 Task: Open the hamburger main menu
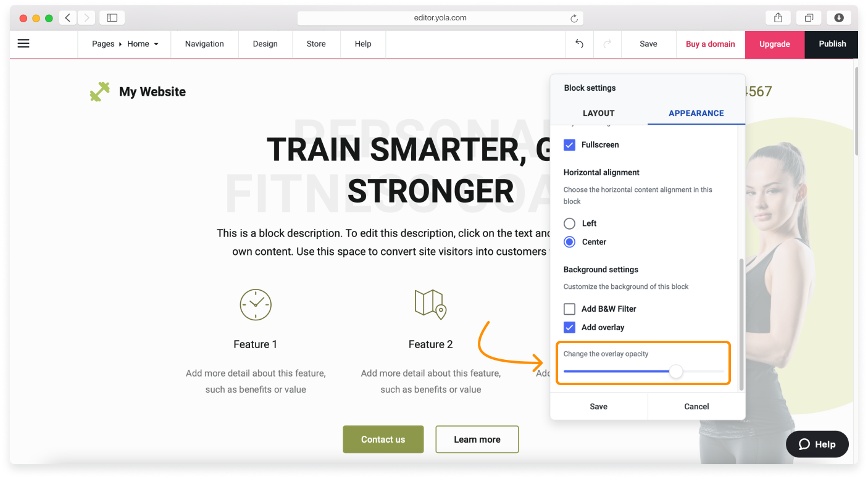(x=23, y=44)
